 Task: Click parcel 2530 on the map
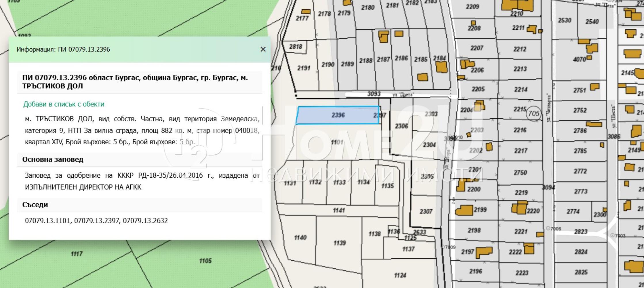[x=564, y=20]
